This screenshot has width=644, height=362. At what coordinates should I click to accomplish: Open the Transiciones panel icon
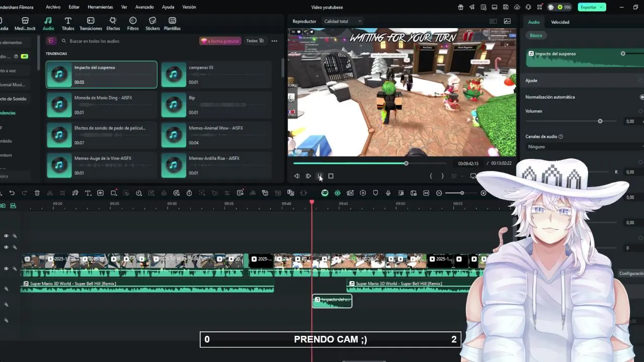coord(91,24)
